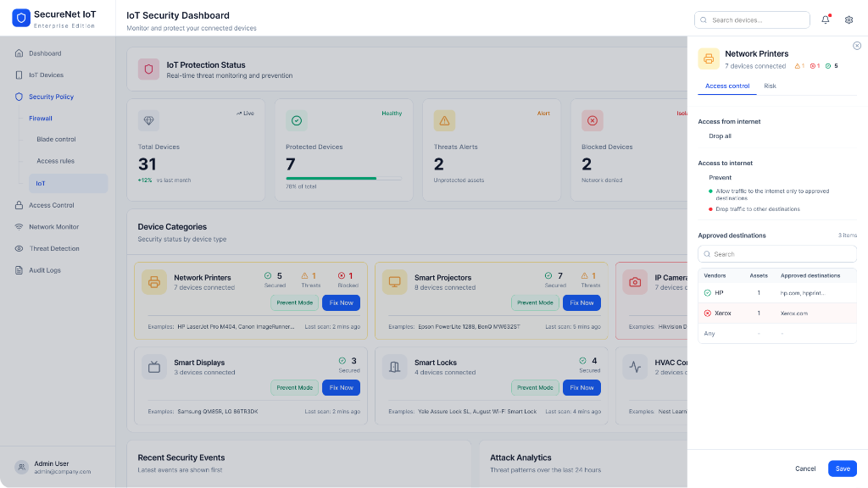The width and height of the screenshot is (868, 488).
Task: Switch to the Access control tab
Action: pyautogui.click(x=726, y=86)
